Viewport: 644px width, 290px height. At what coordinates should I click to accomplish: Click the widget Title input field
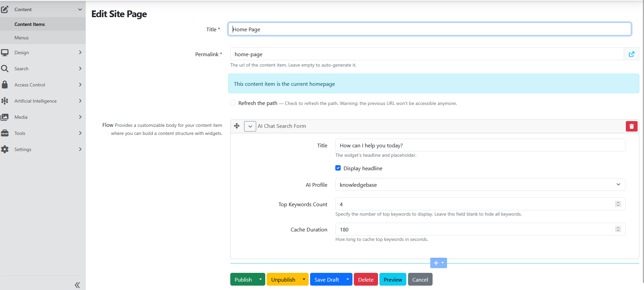(480, 145)
